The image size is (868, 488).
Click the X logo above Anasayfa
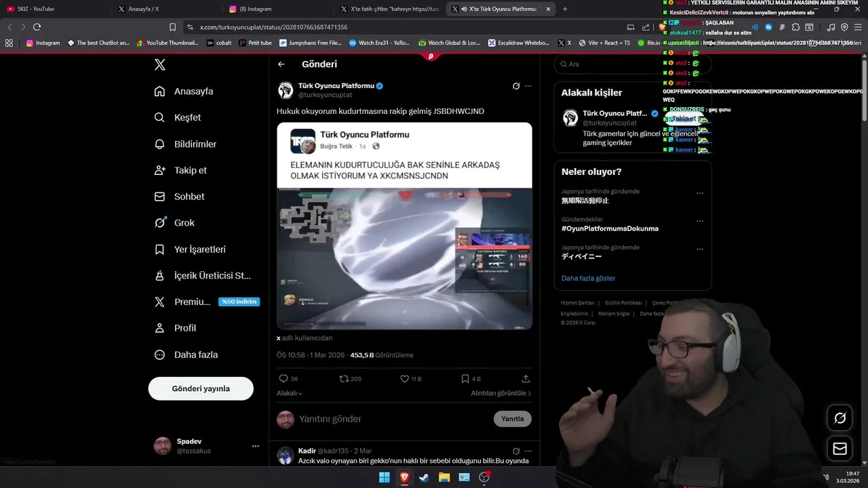point(160,65)
